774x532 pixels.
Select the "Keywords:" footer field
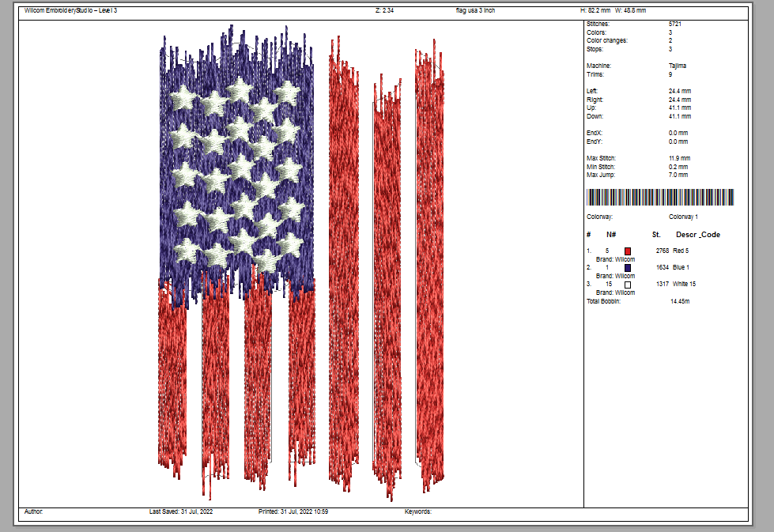(x=418, y=511)
